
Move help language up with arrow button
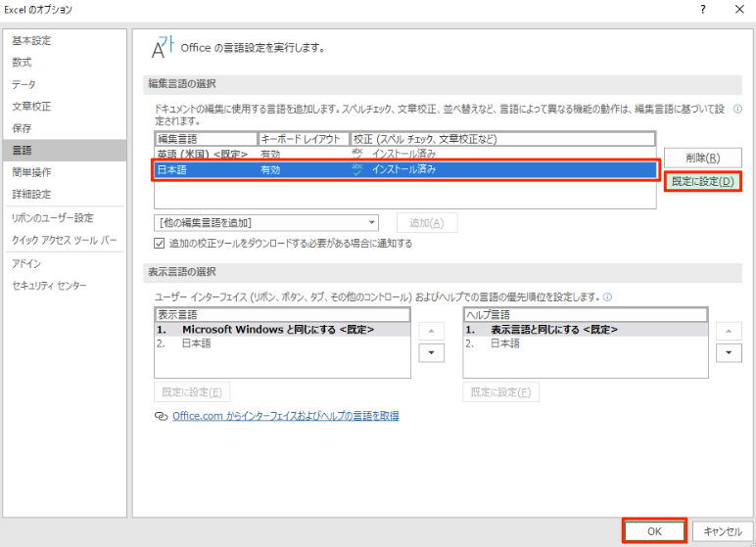(x=728, y=332)
